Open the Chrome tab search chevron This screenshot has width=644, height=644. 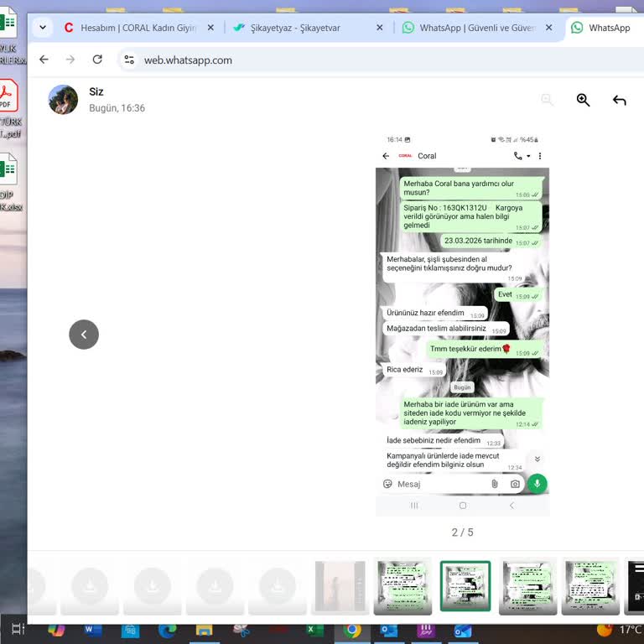pyautogui.click(x=43, y=28)
